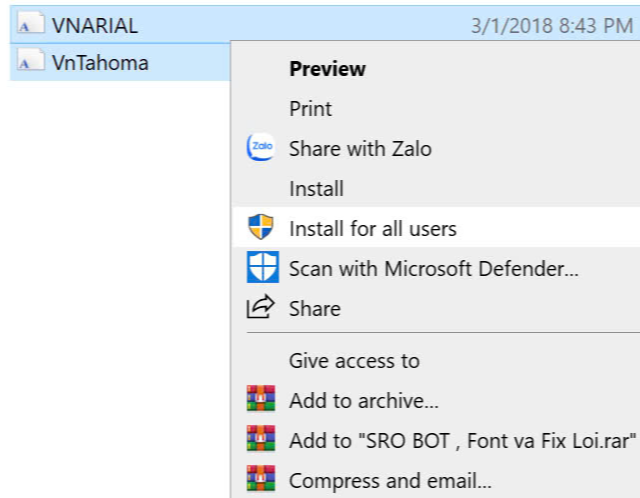Select Share with Zalo option
The width and height of the screenshot is (640, 498).
point(435,149)
